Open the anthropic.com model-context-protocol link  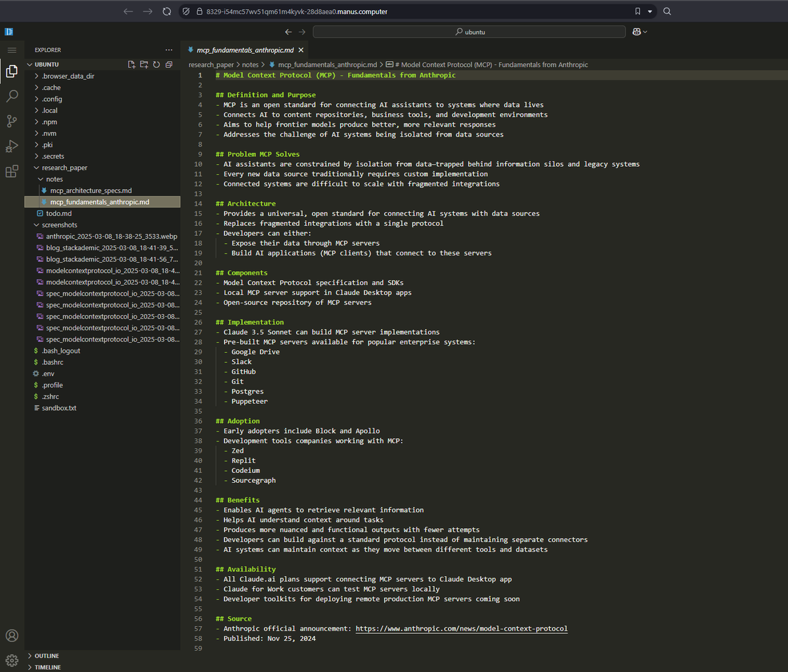462,629
